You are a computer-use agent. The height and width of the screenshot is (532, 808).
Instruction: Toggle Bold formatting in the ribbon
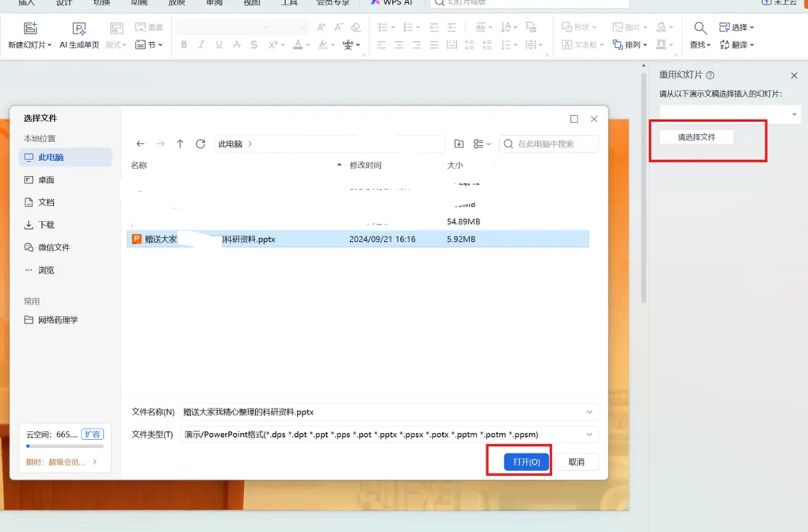pyautogui.click(x=184, y=45)
